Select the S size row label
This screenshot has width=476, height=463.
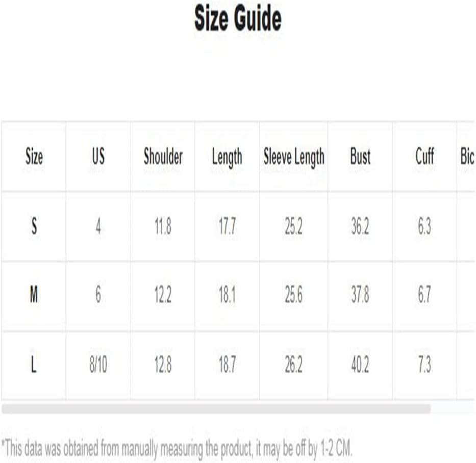[34, 226]
